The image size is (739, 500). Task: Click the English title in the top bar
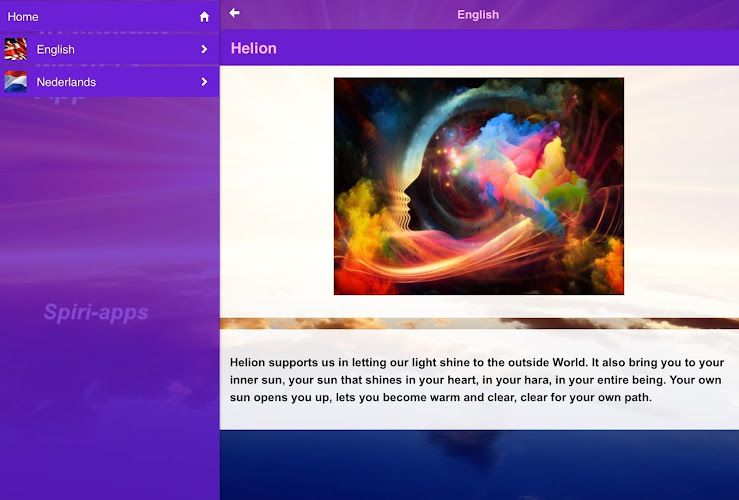tap(478, 15)
